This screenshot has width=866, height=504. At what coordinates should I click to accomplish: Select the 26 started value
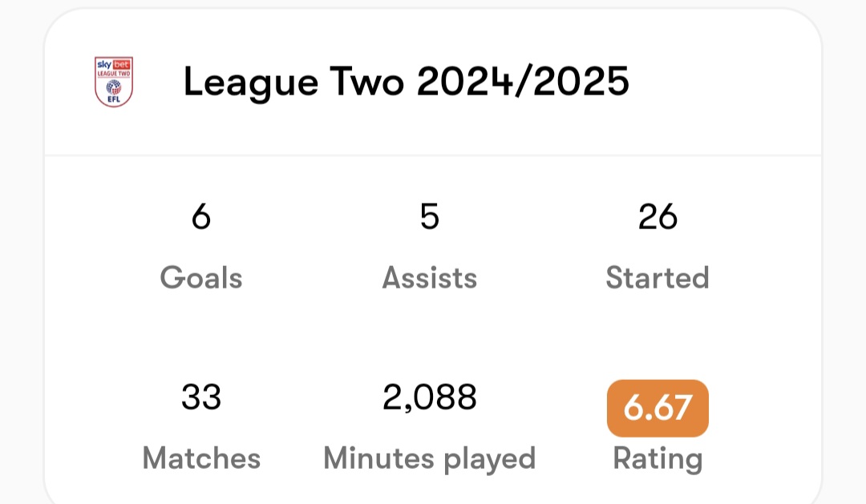pyautogui.click(x=658, y=216)
